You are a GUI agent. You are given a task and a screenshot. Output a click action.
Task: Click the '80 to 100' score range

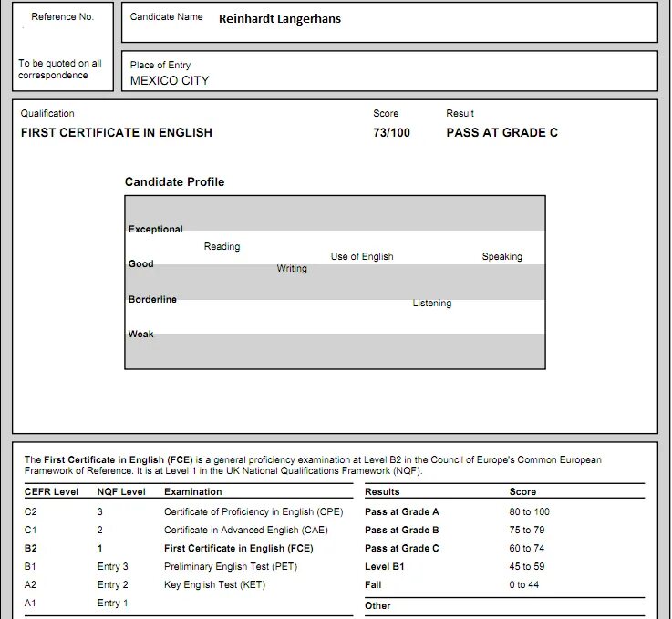coord(529,511)
